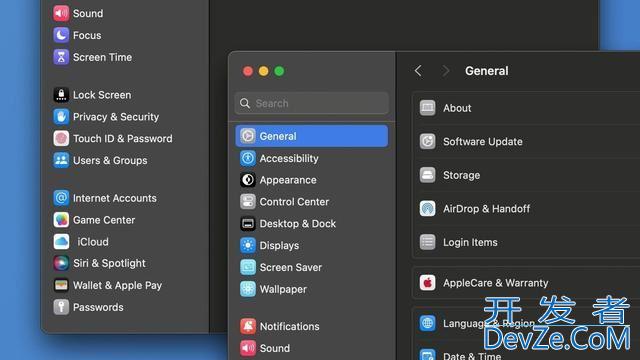Open the Software Update row label
The image size is (640, 360).
(482, 142)
